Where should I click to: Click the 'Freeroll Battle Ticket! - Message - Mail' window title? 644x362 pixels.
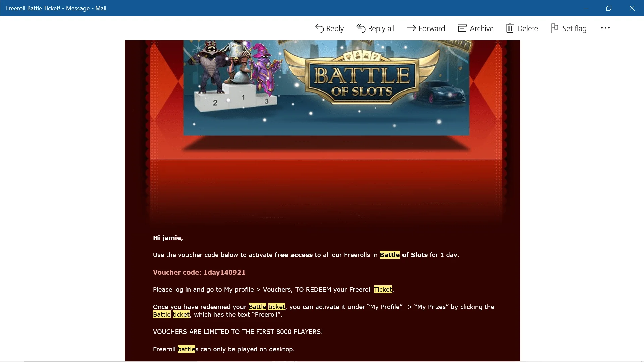56,8
